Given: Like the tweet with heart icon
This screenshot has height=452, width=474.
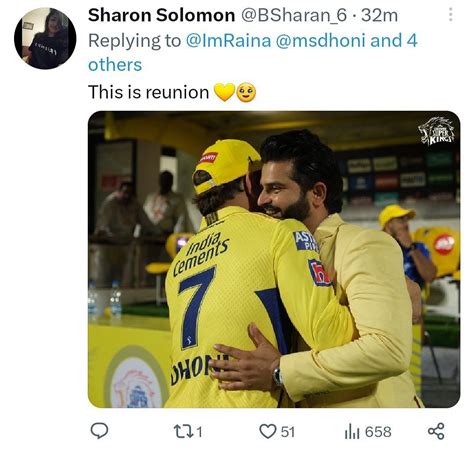Looking at the screenshot, I should pos(268,431).
